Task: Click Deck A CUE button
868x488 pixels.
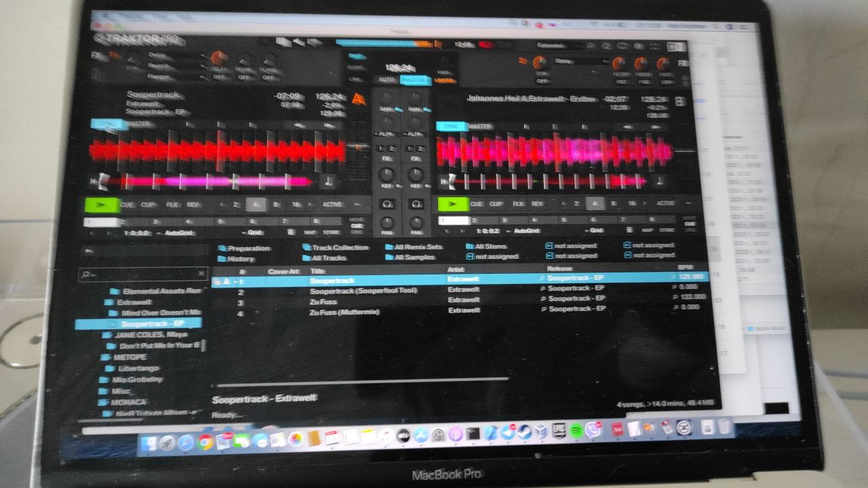Action: 128,204
